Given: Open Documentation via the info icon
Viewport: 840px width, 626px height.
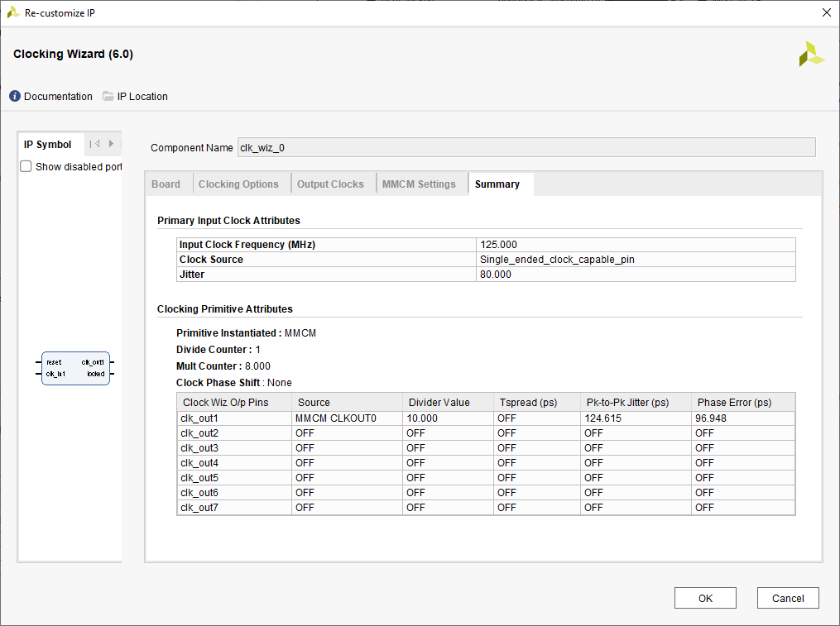Looking at the screenshot, I should click(14, 96).
